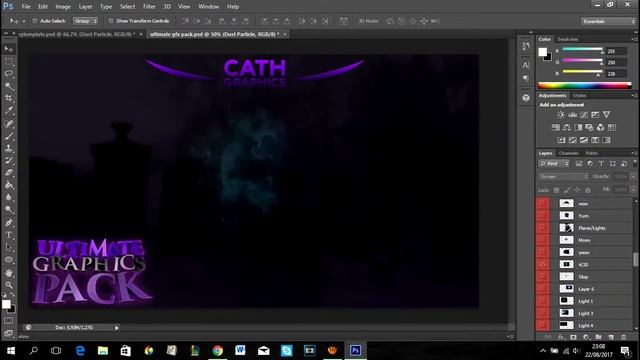This screenshot has width=640, height=360.
Task: Click the R value input field
Action: pyautogui.click(x=616, y=51)
